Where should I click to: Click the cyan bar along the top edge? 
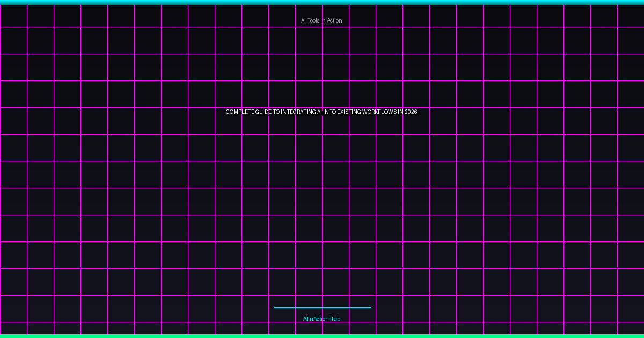(322, 2)
